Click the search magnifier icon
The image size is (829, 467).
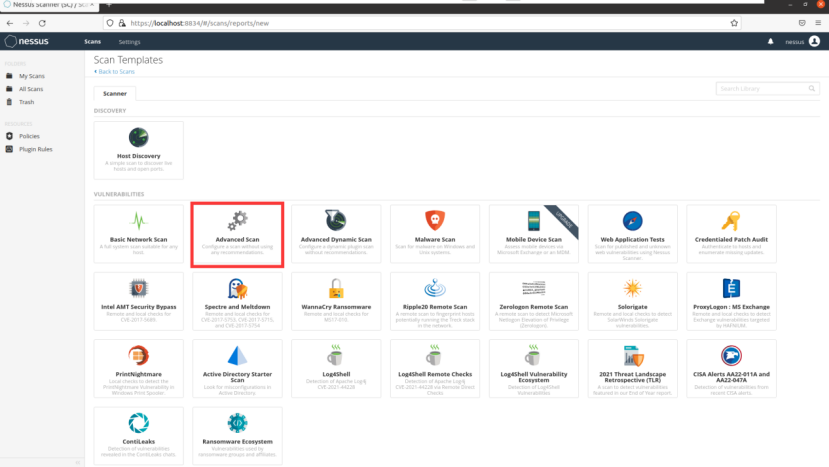(812, 89)
